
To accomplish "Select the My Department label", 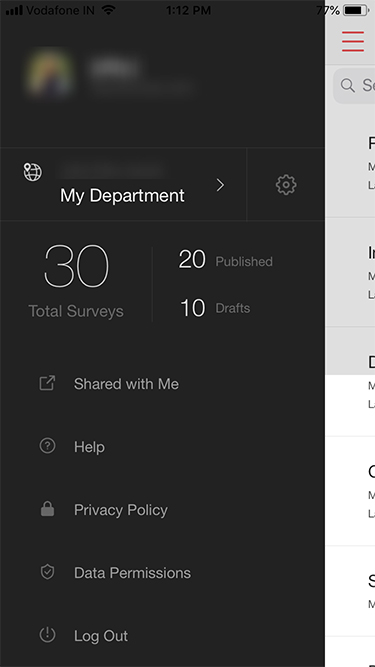I will 122,196.
